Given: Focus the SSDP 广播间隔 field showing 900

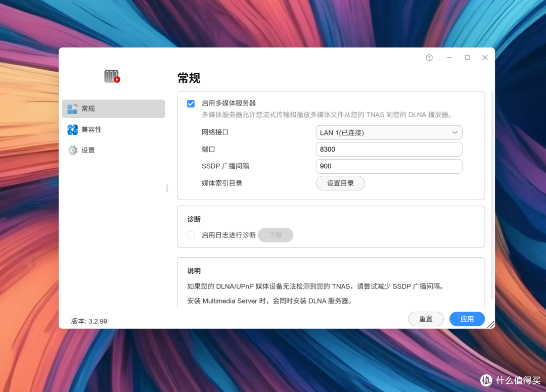Looking at the screenshot, I should [389, 166].
